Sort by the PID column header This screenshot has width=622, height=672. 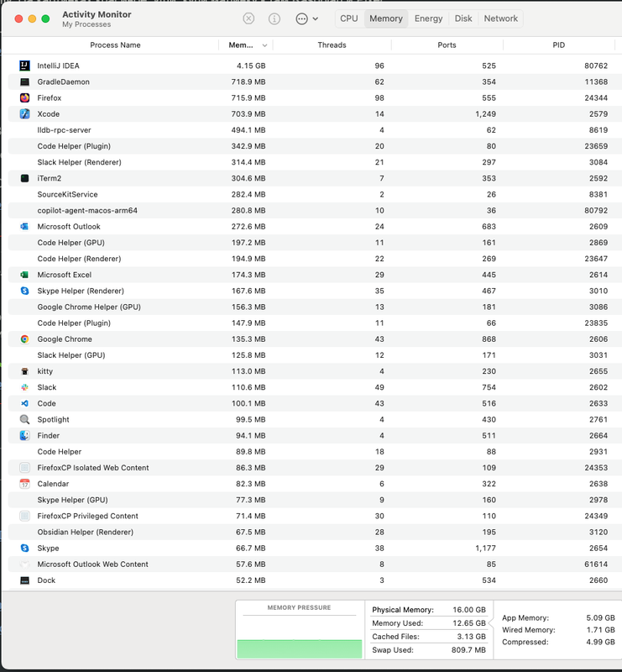click(x=558, y=45)
